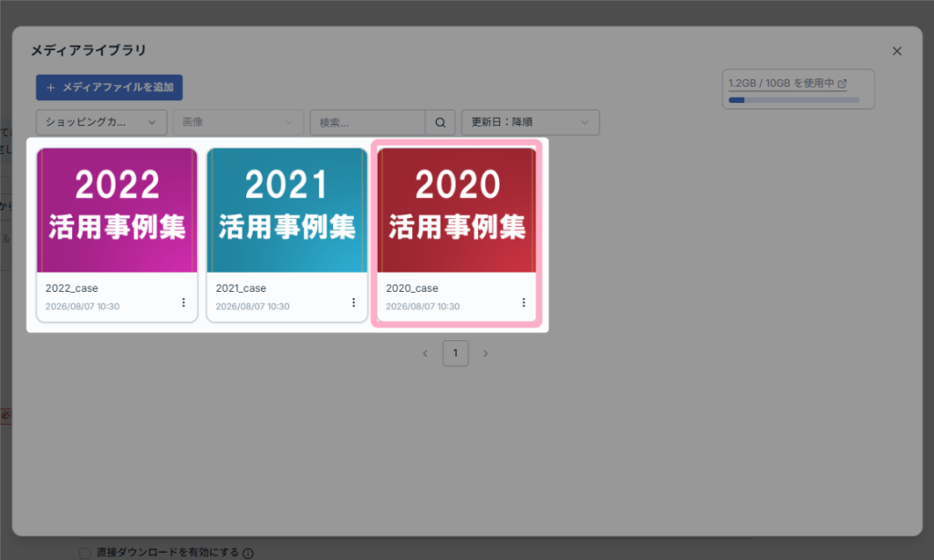
Task: Go to the previous page arrow
Action: tap(425, 353)
